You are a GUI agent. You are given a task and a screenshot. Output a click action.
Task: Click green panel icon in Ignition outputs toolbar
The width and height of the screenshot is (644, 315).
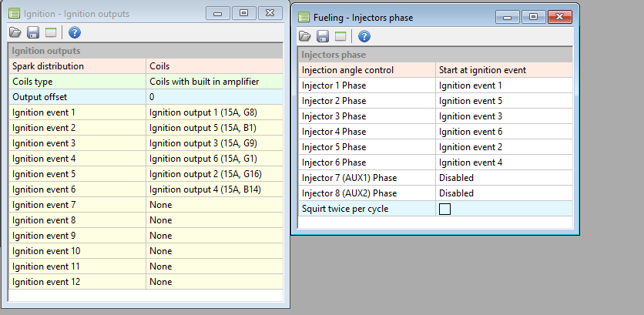coord(51,33)
